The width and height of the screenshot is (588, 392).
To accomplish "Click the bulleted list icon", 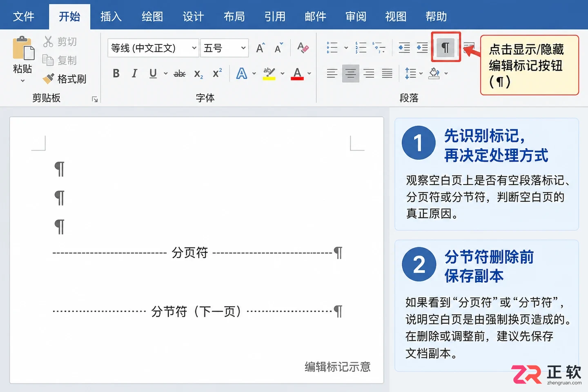I will coord(332,48).
